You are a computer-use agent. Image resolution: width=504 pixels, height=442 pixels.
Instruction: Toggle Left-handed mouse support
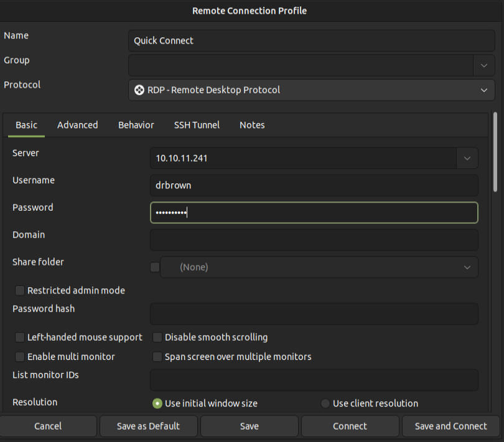pyautogui.click(x=20, y=338)
